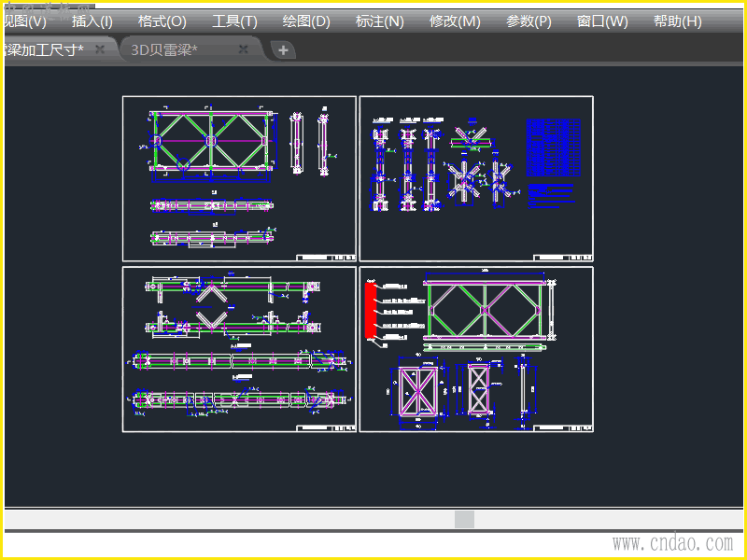Image resolution: width=747 pixels, height=560 pixels.
Task: Click the horizontal scrollbar thumb
Action: (x=464, y=520)
